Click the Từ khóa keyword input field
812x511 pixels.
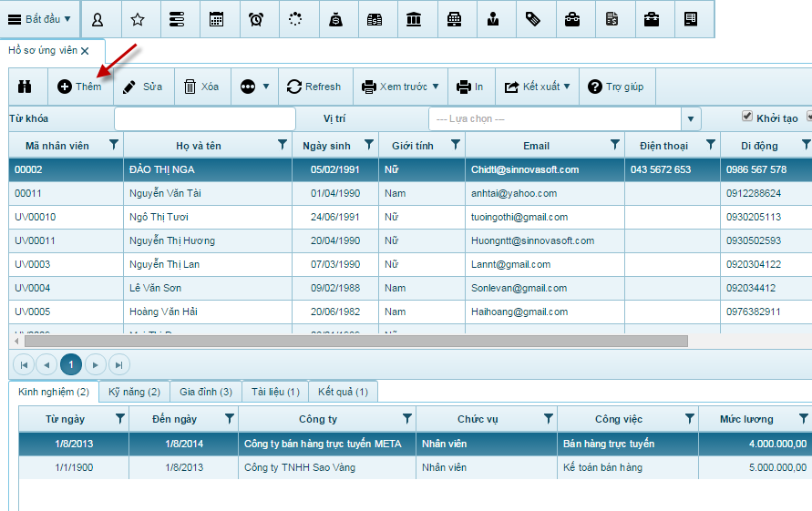(205, 119)
